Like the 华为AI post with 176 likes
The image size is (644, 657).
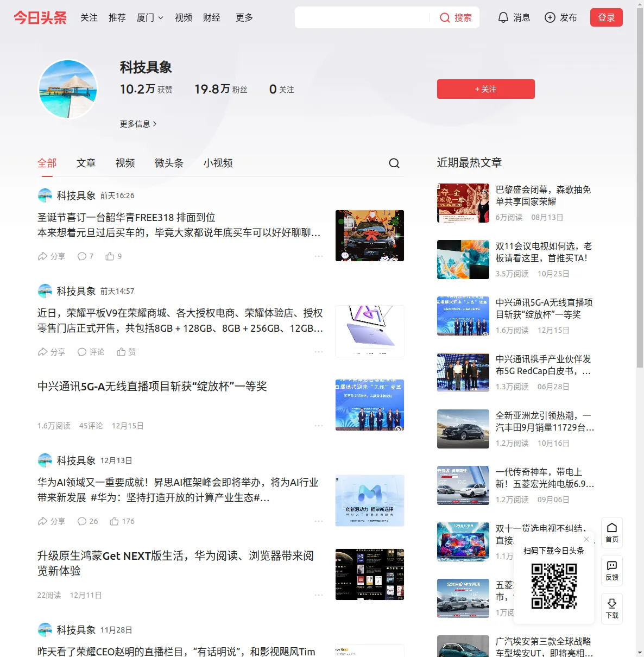(122, 521)
